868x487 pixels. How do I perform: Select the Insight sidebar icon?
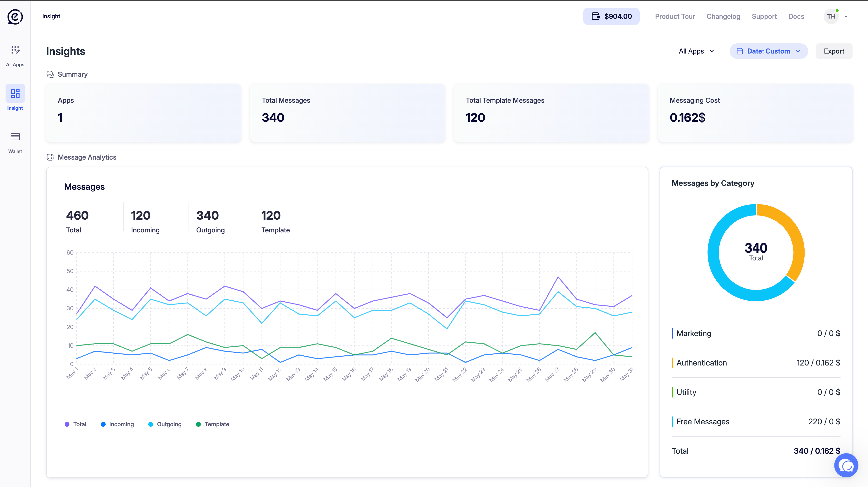point(15,93)
